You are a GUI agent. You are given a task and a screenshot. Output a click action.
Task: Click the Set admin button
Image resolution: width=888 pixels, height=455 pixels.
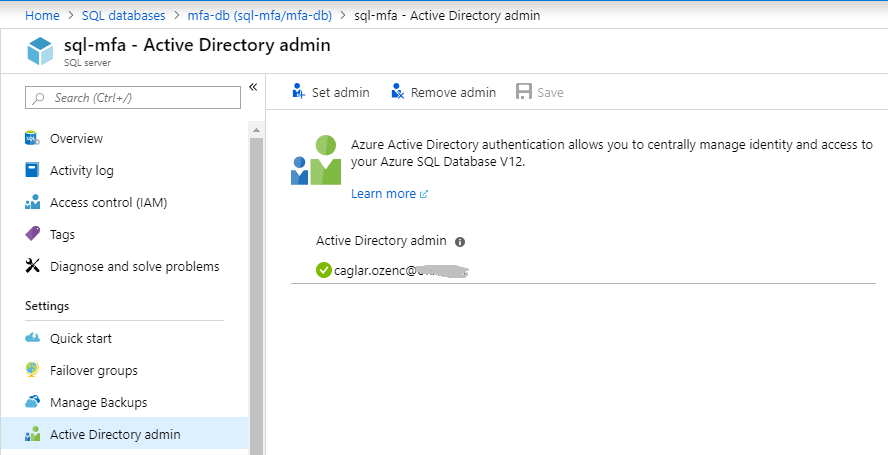(x=331, y=92)
